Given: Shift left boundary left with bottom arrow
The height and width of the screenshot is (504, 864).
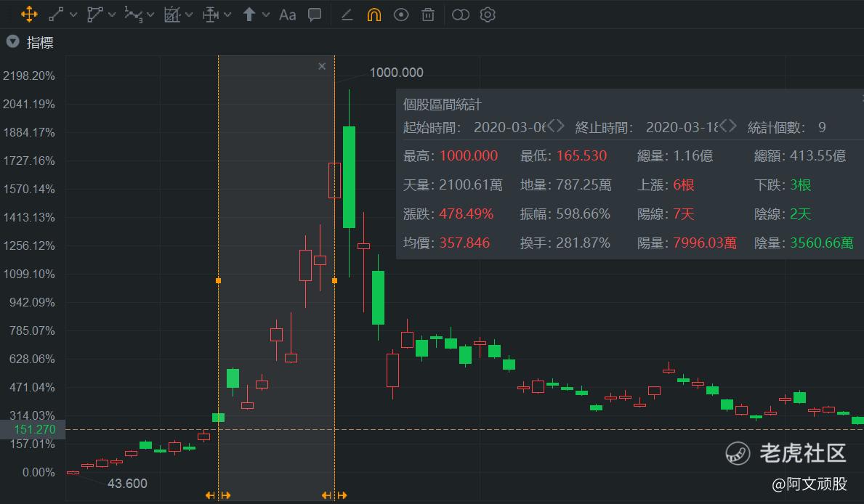Looking at the screenshot, I should [x=210, y=495].
